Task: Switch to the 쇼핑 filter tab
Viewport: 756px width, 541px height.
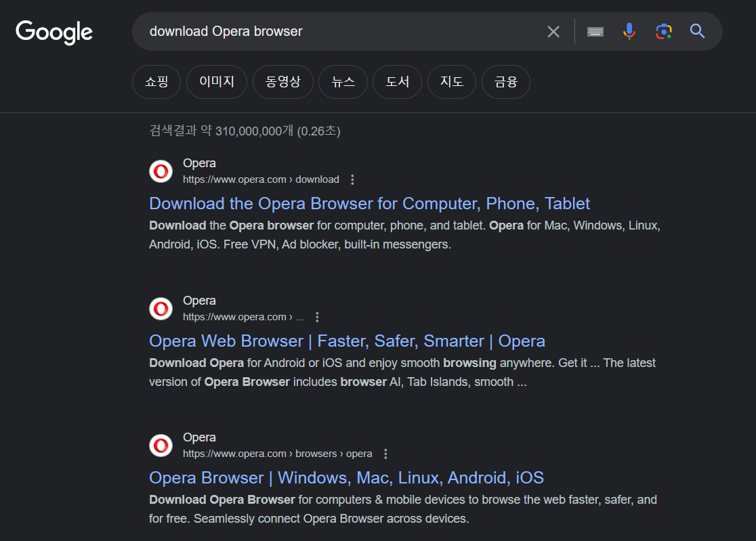Action: [156, 82]
